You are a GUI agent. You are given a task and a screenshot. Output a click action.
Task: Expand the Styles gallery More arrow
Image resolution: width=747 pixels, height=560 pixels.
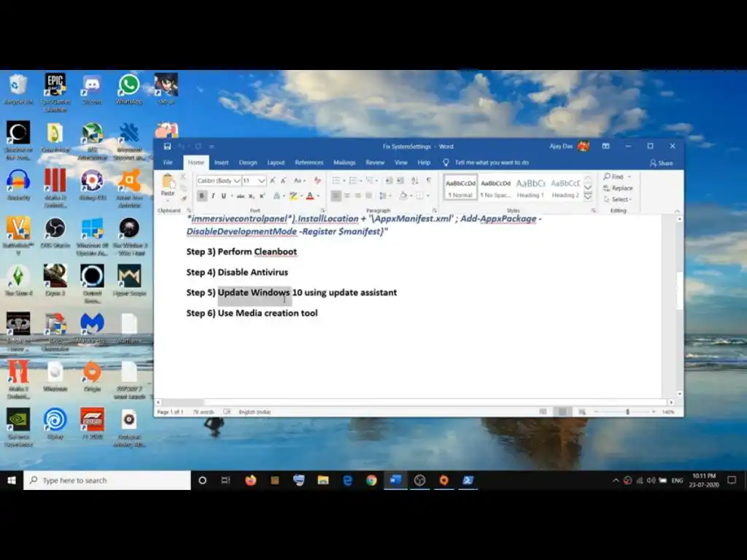point(588,197)
